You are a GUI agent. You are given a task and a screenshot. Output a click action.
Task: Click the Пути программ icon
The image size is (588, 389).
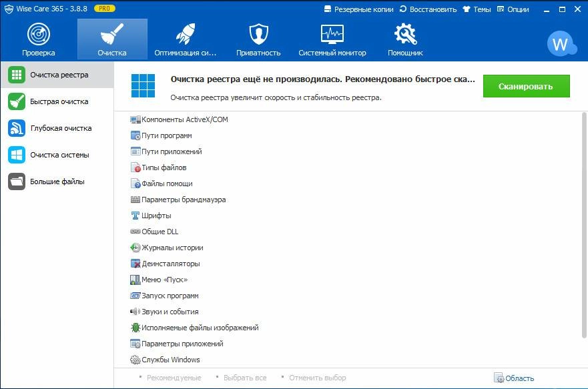[135, 135]
